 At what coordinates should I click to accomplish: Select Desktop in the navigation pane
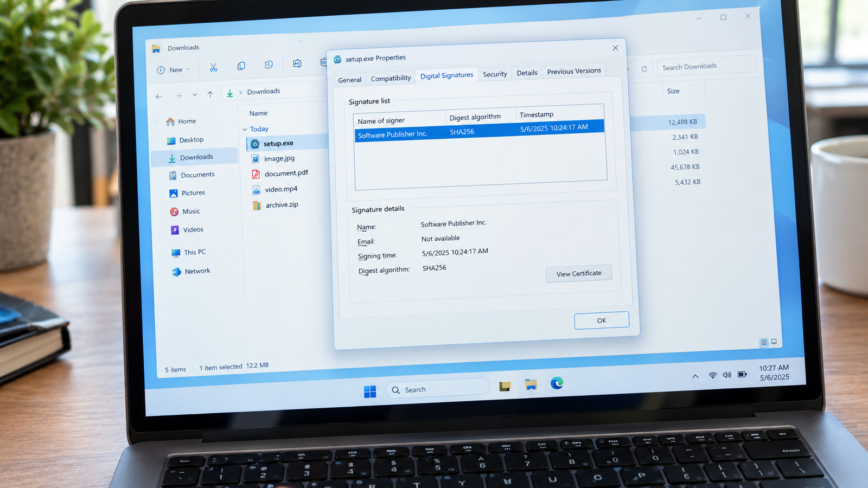click(185, 140)
